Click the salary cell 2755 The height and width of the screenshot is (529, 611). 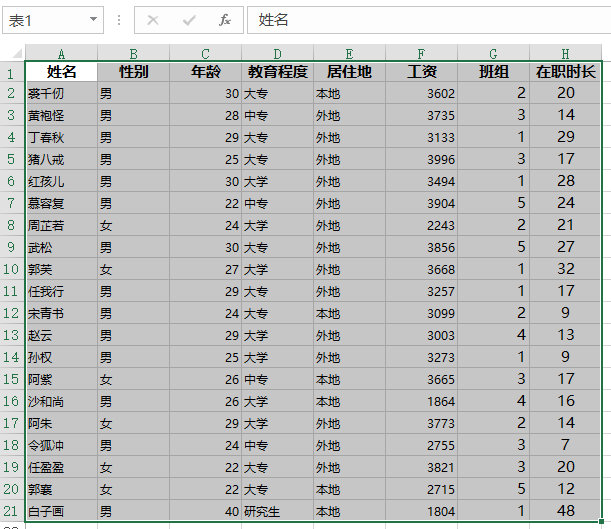tap(421, 445)
